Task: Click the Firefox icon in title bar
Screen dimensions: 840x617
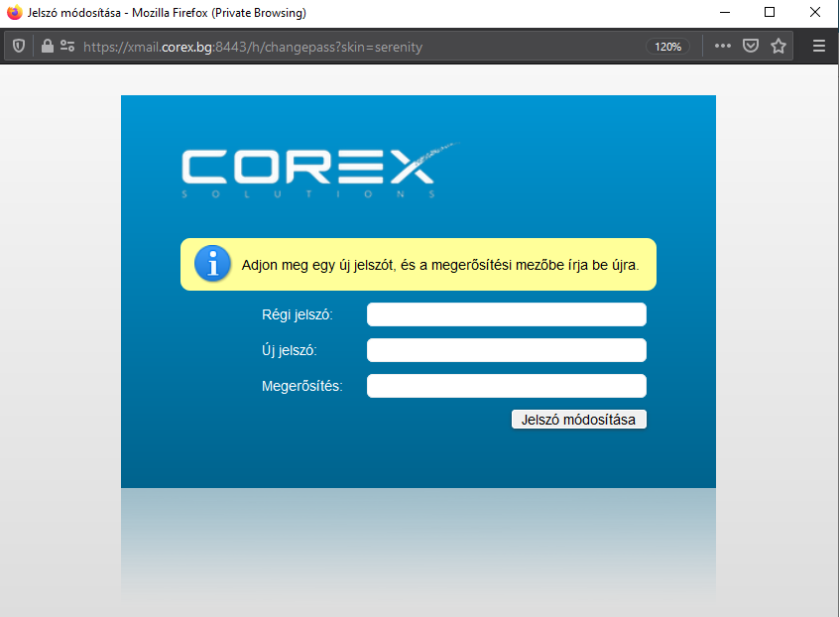Action: [15, 12]
